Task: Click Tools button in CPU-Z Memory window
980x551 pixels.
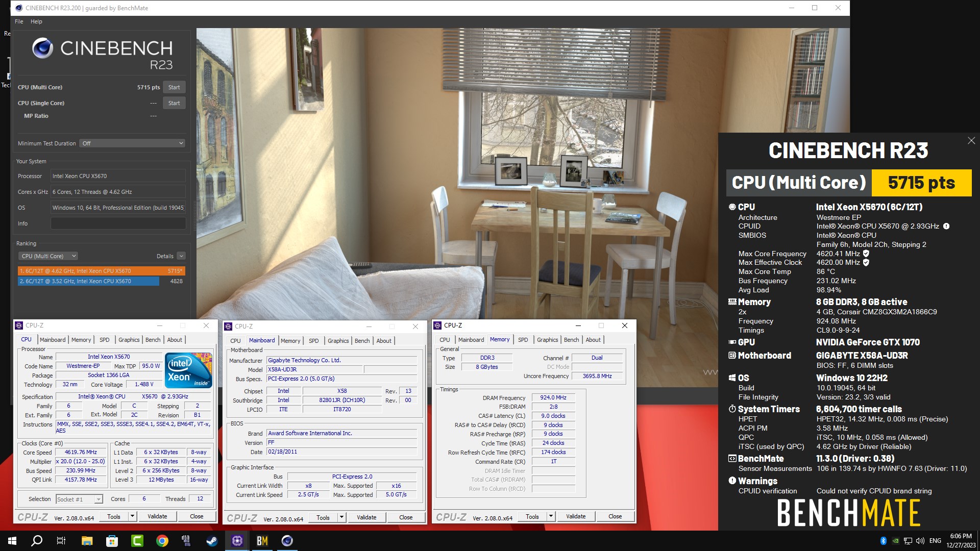Action: click(532, 516)
